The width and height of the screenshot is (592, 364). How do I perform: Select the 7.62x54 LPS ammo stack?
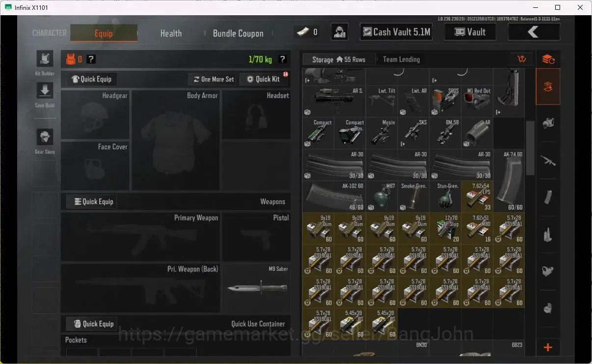point(477,197)
